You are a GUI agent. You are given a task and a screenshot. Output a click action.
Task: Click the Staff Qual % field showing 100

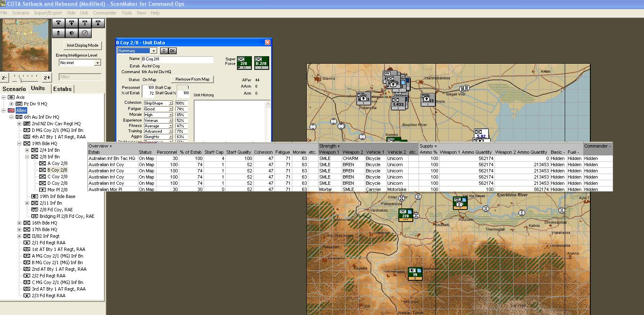coord(183,93)
